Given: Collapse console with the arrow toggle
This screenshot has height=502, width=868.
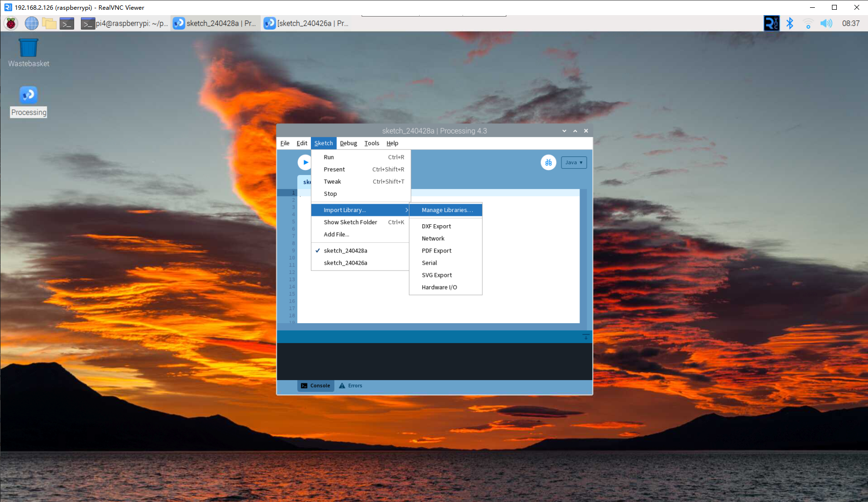Looking at the screenshot, I should point(586,336).
